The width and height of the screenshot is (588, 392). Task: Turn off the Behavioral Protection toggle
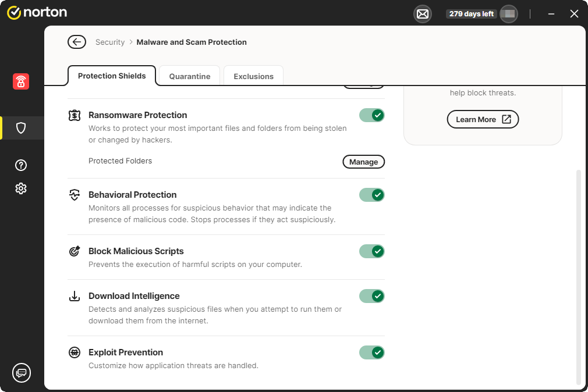(x=372, y=195)
